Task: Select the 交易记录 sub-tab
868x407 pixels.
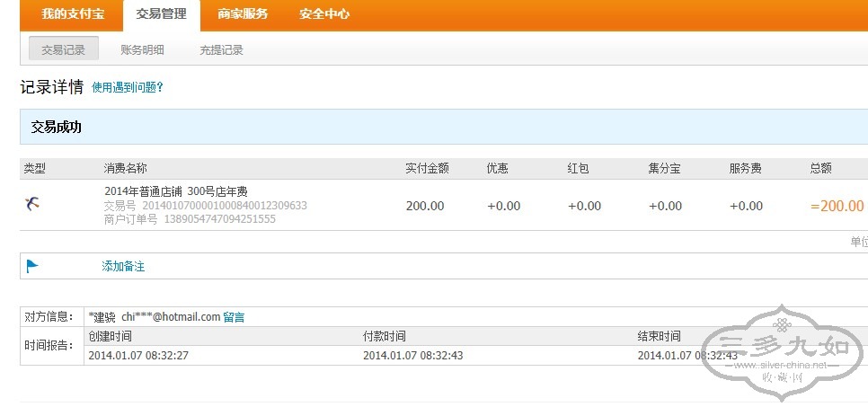Action: [x=63, y=50]
